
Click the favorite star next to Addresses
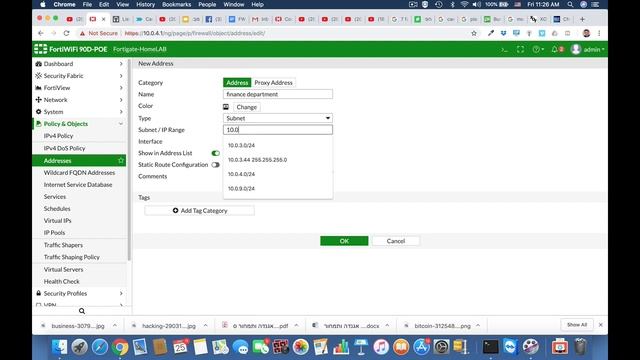pyautogui.click(x=121, y=160)
